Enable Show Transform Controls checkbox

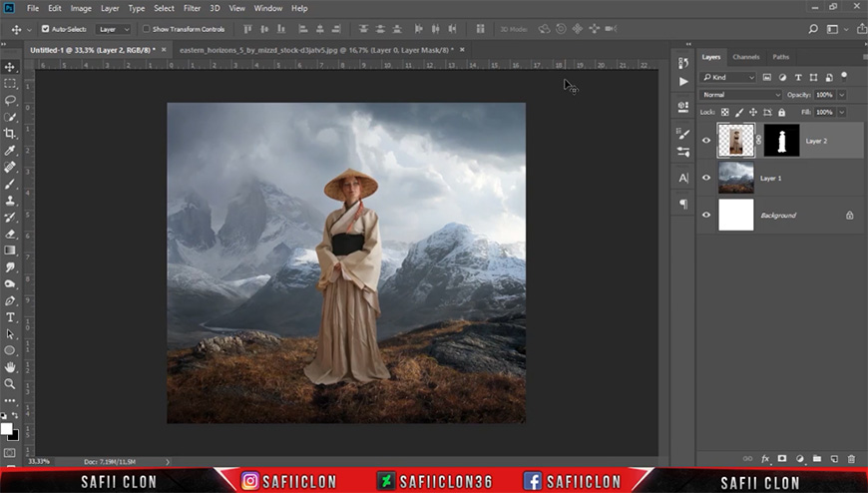tap(146, 29)
